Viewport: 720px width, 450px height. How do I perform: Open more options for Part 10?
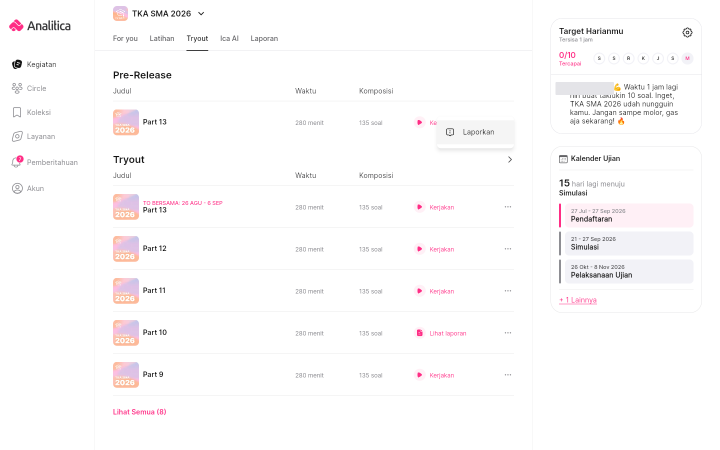coord(507,333)
